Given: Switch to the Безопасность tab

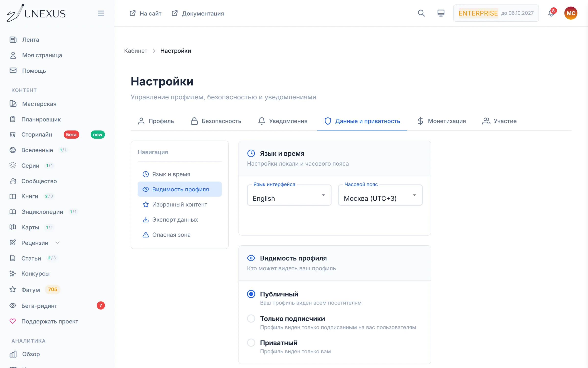Looking at the screenshot, I should (x=216, y=121).
